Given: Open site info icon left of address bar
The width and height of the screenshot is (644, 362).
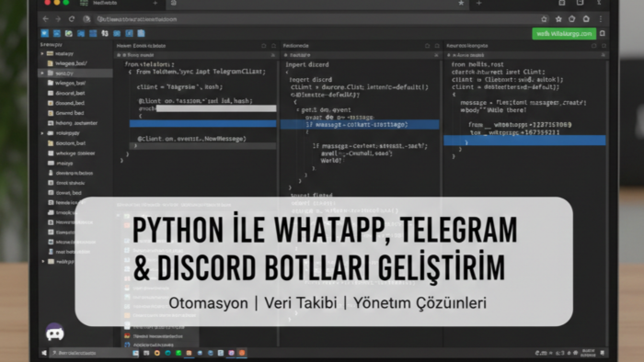Looking at the screenshot, I should [x=86, y=19].
